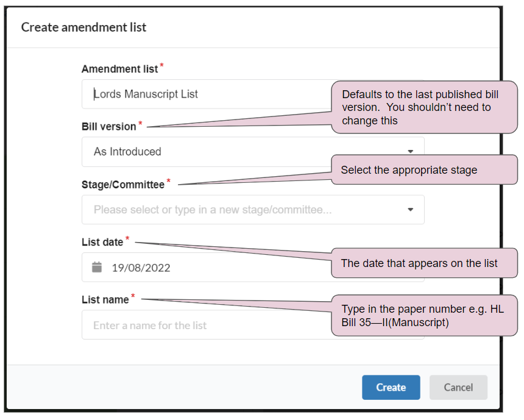Select the 'As Introduced' bill version box
The height and width of the screenshot is (420, 524).
point(253,152)
